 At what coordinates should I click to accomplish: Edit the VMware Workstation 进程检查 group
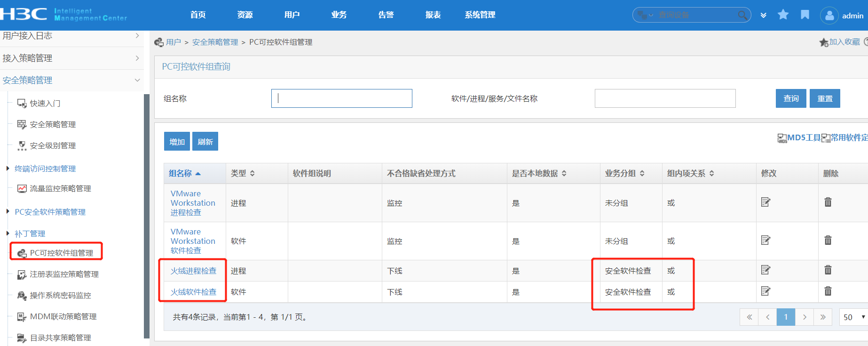tap(765, 202)
